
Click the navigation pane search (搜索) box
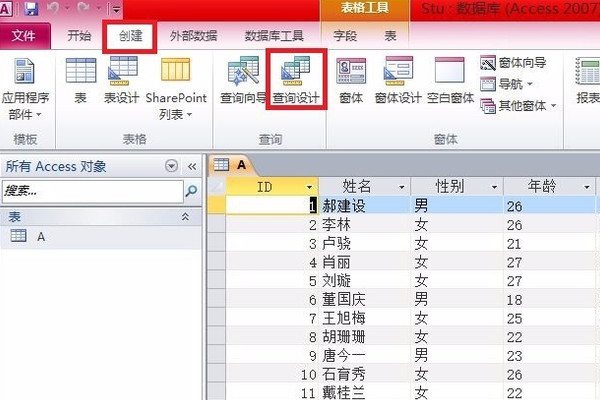(90, 189)
